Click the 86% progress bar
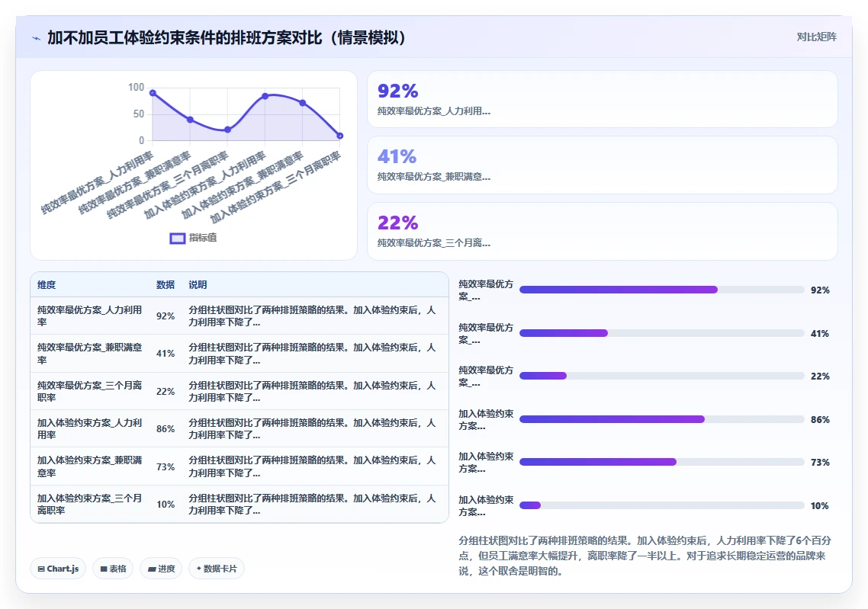 (x=661, y=419)
